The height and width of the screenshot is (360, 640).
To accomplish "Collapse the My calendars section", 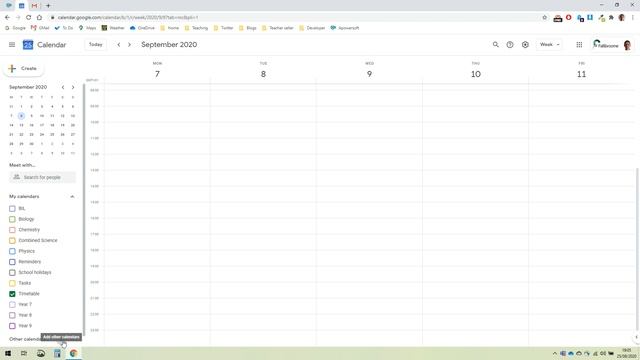I will pos(72,197).
